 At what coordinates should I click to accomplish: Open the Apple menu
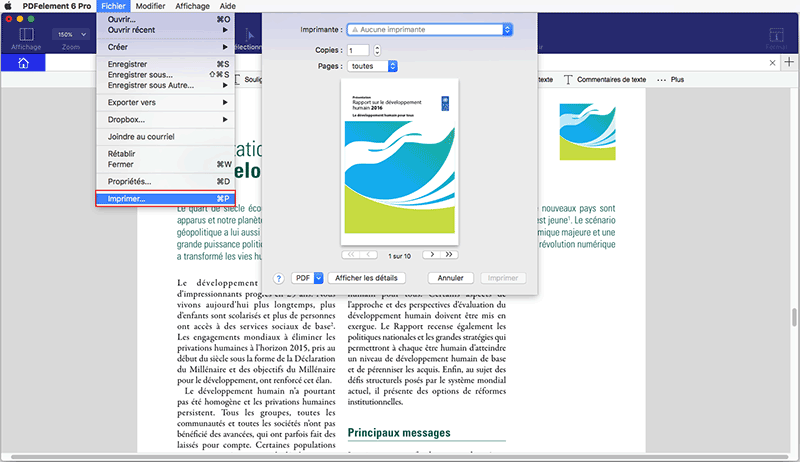(8, 6)
